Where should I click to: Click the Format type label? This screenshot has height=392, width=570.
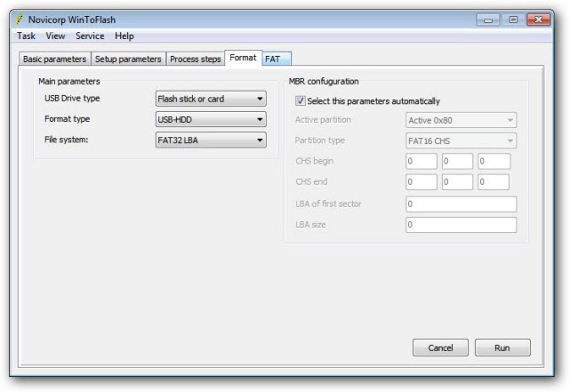click(x=67, y=119)
